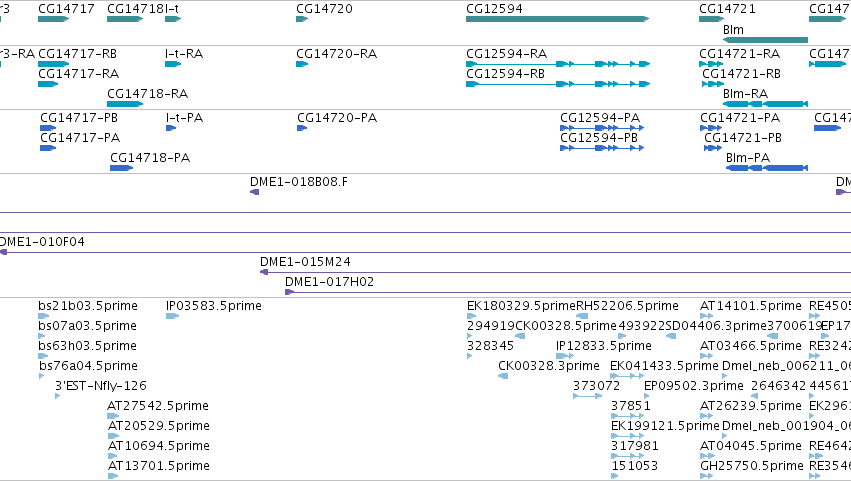851x481 pixels.
Task: Click the CG14718-PA protein label
Action: tap(150, 158)
